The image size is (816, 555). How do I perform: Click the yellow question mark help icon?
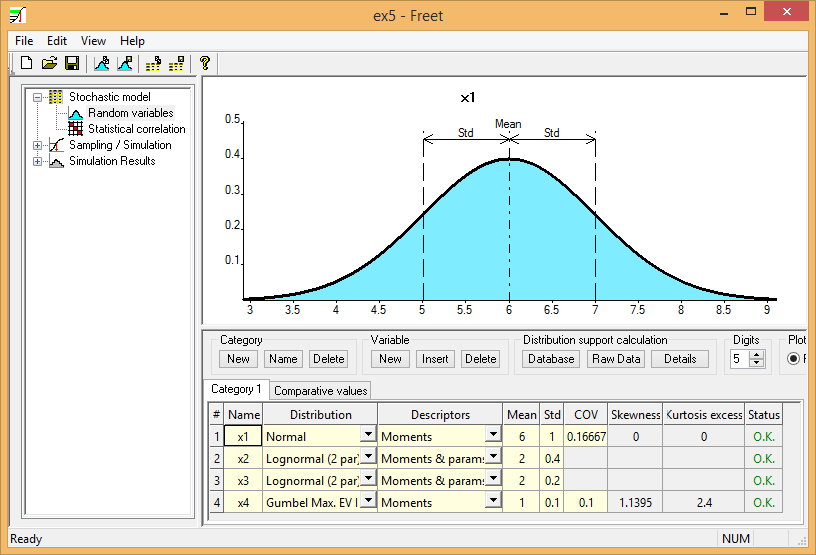tap(205, 63)
